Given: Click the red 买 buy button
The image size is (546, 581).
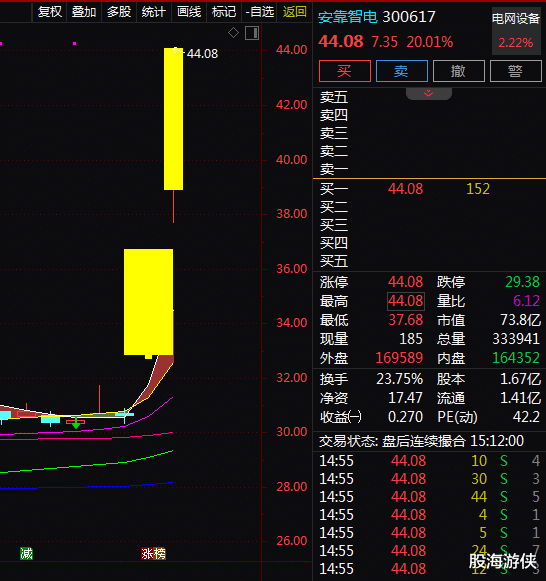Looking at the screenshot, I should [x=344, y=71].
